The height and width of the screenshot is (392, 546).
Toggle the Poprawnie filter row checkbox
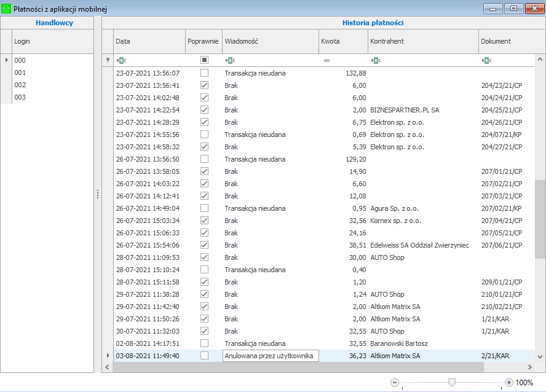204,60
